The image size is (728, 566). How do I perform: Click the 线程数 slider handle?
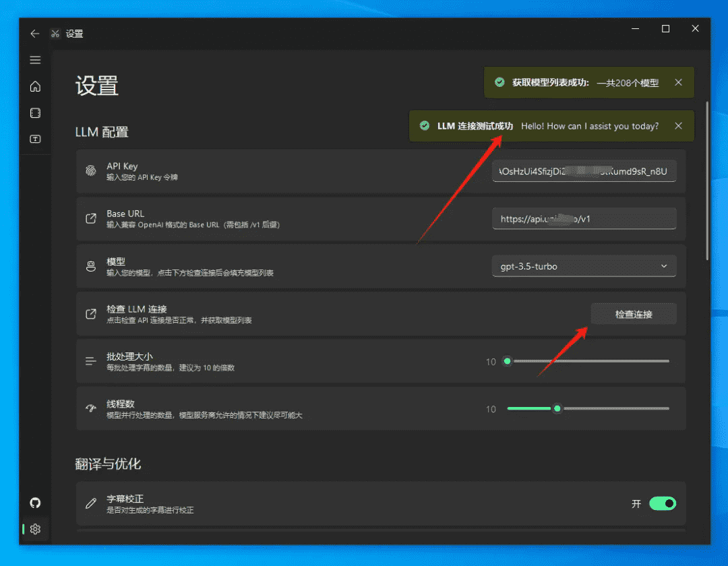pos(557,408)
